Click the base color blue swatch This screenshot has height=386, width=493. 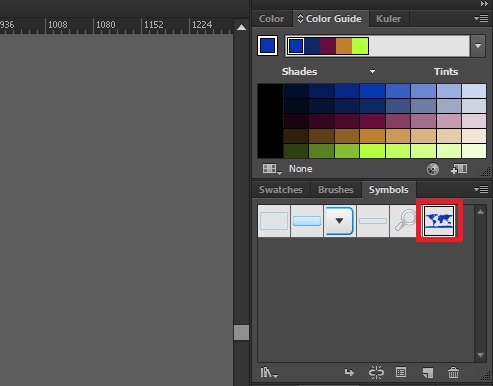click(267, 46)
